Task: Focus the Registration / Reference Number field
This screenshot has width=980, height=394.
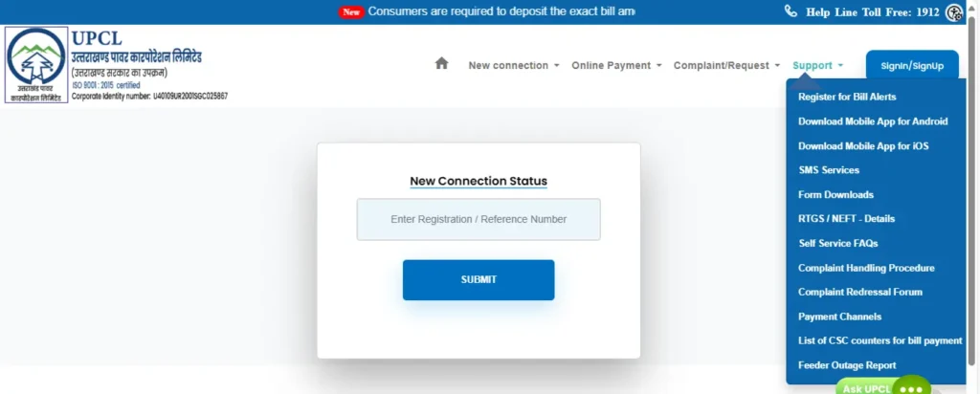Action: point(479,219)
